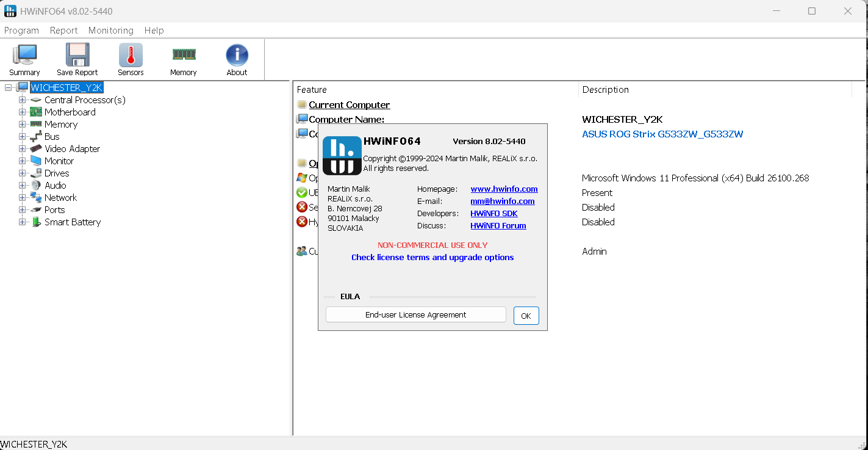868x450 pixels.
Task: Click the Monitor icon in tree
Action: [36, 161]
